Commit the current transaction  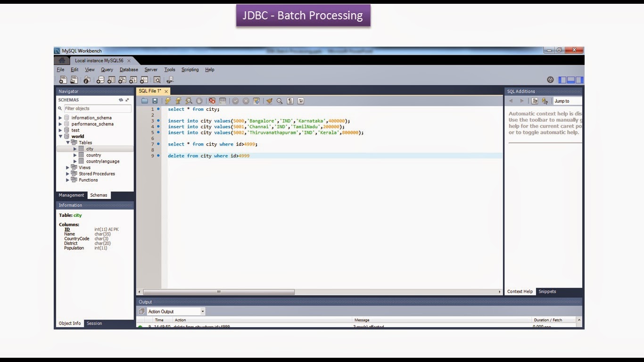point(235,100)
